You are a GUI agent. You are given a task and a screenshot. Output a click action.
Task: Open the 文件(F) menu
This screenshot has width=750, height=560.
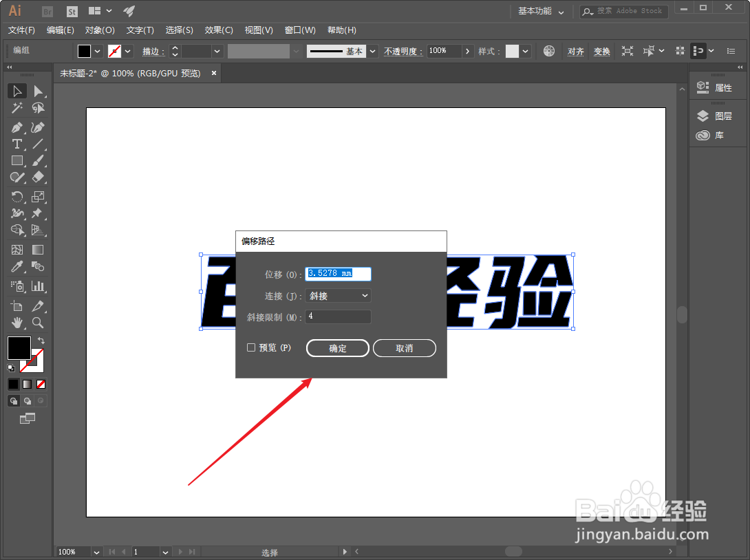[x=21, y=30]
